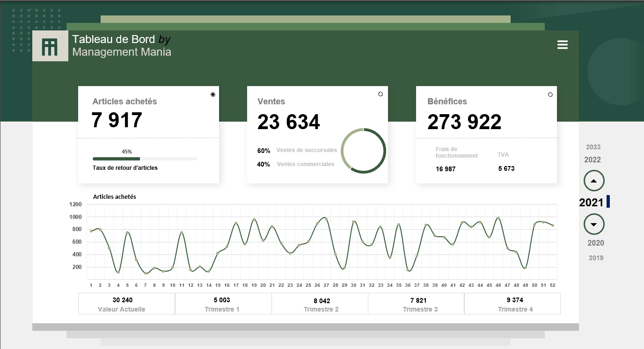Screen dimensions: 644x349
Task: Click the chart title Articles achetés
Action: [115, 197]
